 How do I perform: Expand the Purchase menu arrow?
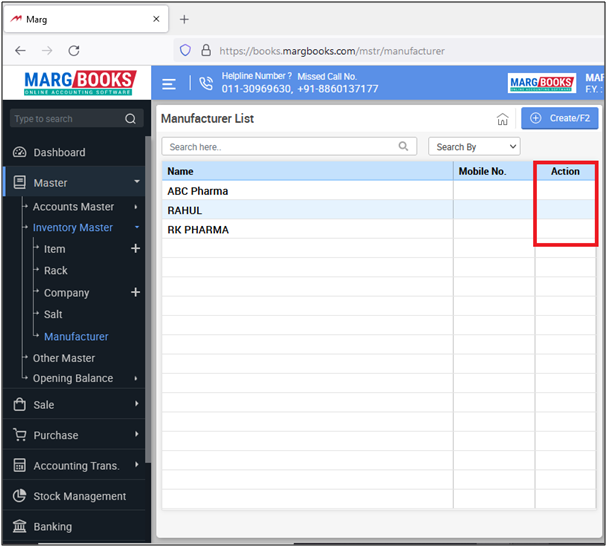pyautogui.click(x=136, y=434)
